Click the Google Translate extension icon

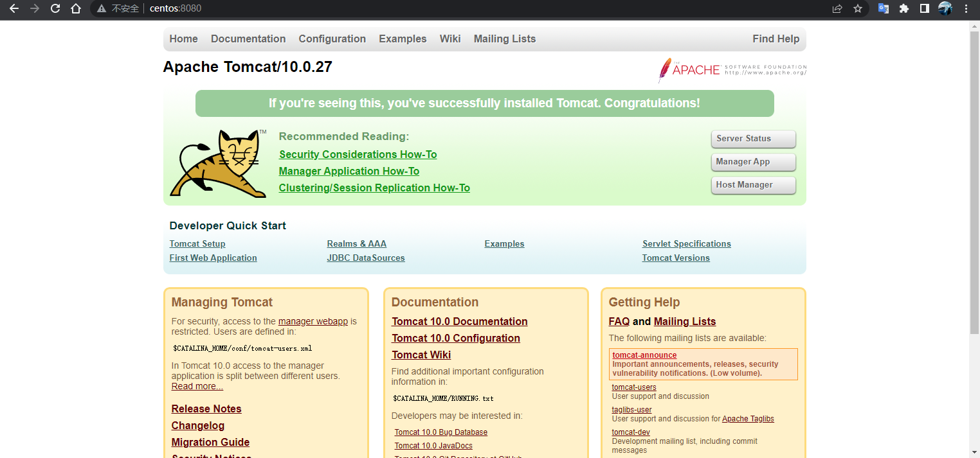click(x=884, y=9)
